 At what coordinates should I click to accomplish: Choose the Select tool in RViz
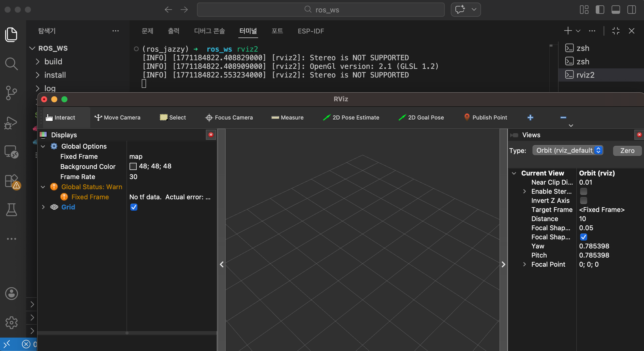click(x=173, y=118)
